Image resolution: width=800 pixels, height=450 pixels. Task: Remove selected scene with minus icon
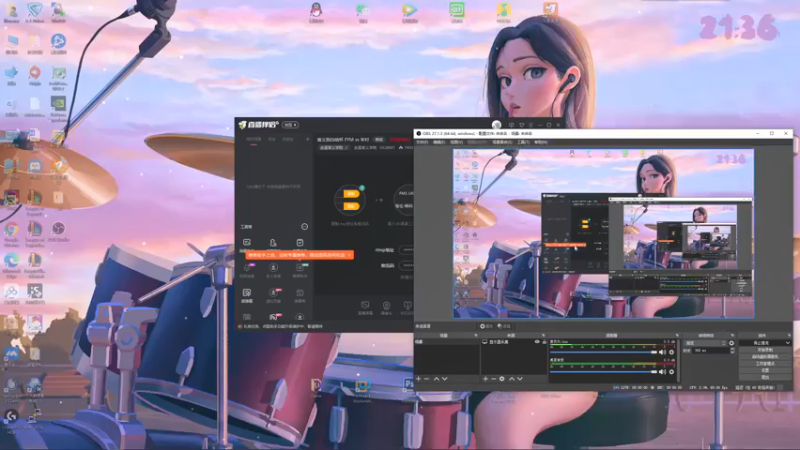coord(427,379)
